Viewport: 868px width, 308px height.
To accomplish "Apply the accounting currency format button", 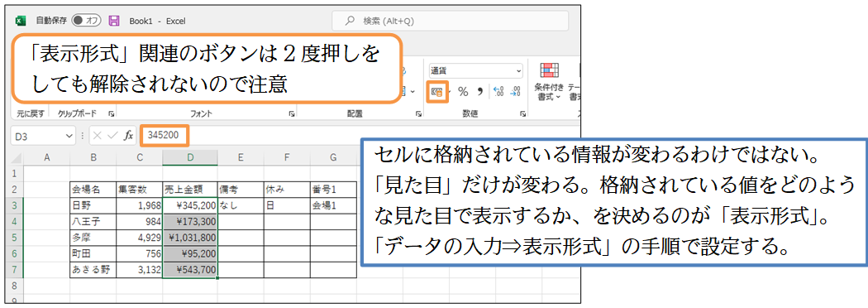I will (x=436, y=91).
